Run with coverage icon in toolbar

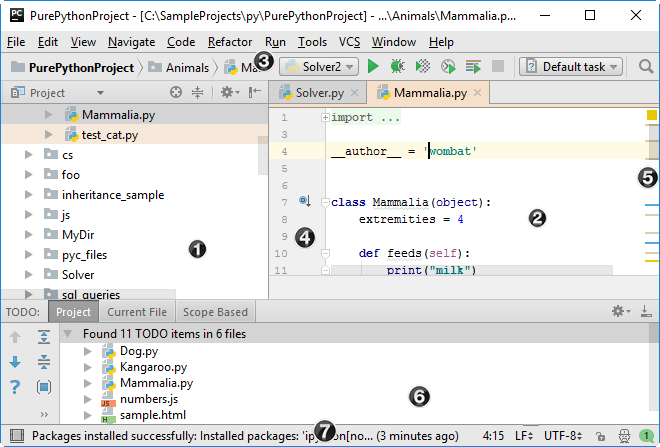[422, 67]
